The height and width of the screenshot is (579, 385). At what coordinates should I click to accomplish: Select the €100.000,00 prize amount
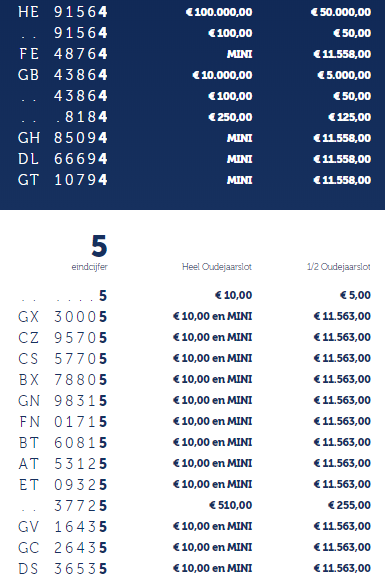[219, 12]
